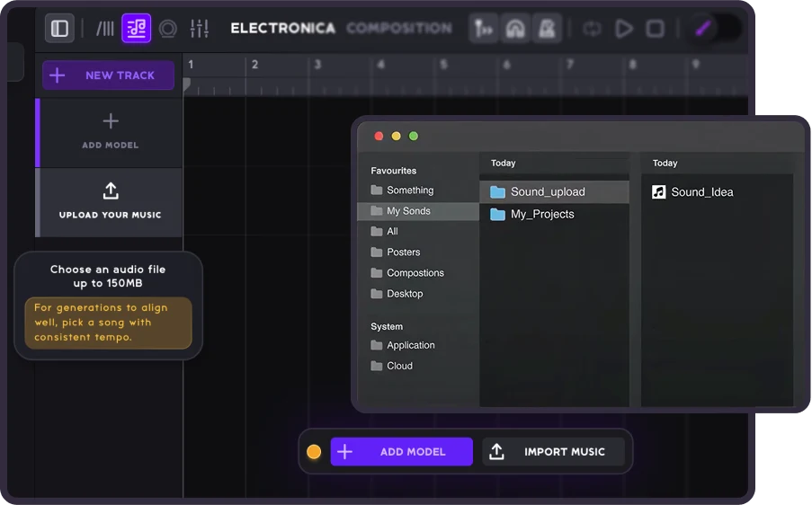The height and width of the screenshot is (505, 812).
Task: Toggle loop playback
Action: coord(592,29)
